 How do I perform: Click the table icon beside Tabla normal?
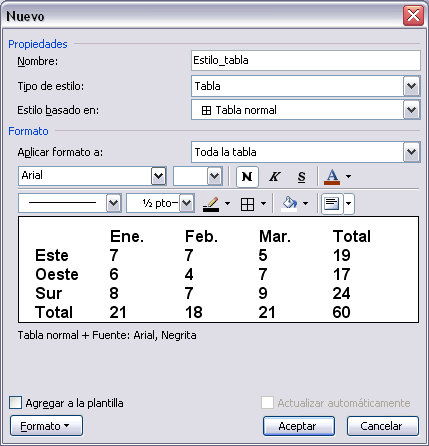(x=206, y=110)
